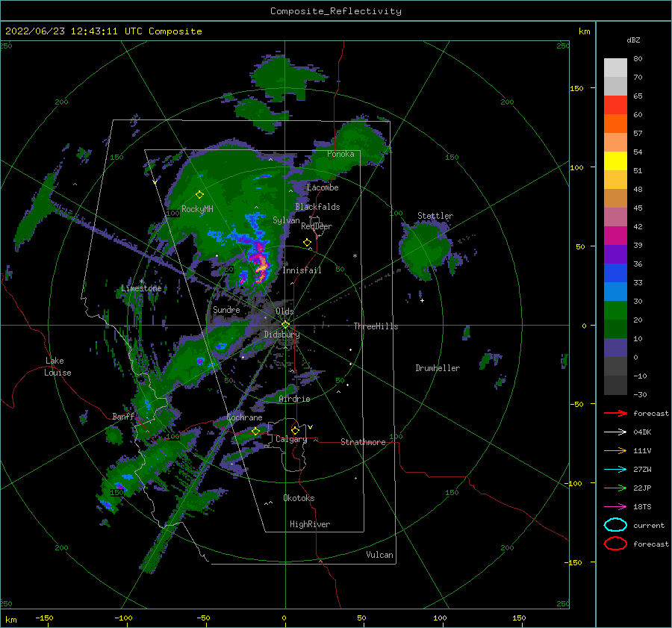Click the Composite_Reflectivity title text
This screenshot has width=672, height=628.
point(336,11)
